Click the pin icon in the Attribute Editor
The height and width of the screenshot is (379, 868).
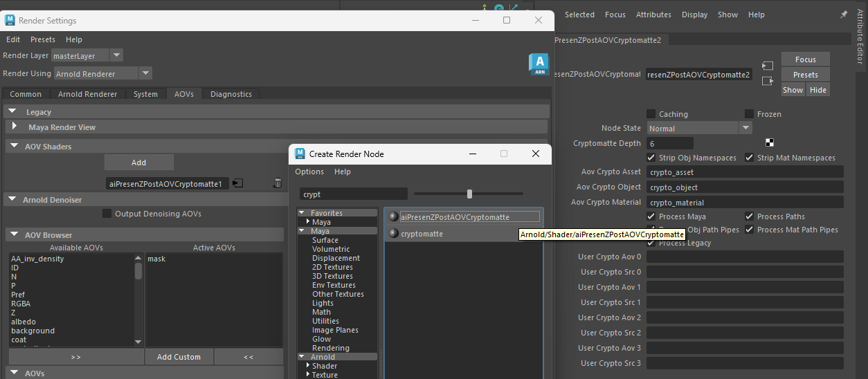coord(843,15)
